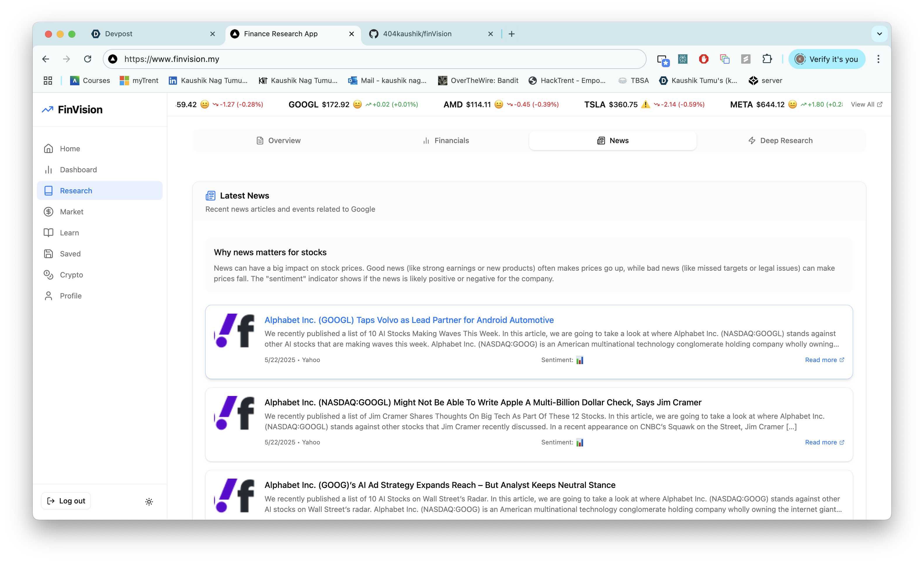Open Read more for Volvo article
The width and height of the screenshot is (924, 563).
pos(824,360)
